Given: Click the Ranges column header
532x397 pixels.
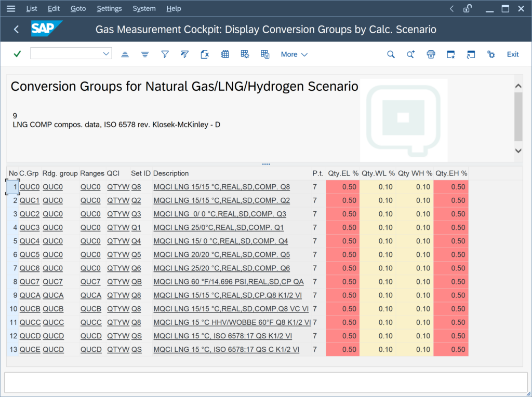Looking at the screenshot, I should pos(92,173).
